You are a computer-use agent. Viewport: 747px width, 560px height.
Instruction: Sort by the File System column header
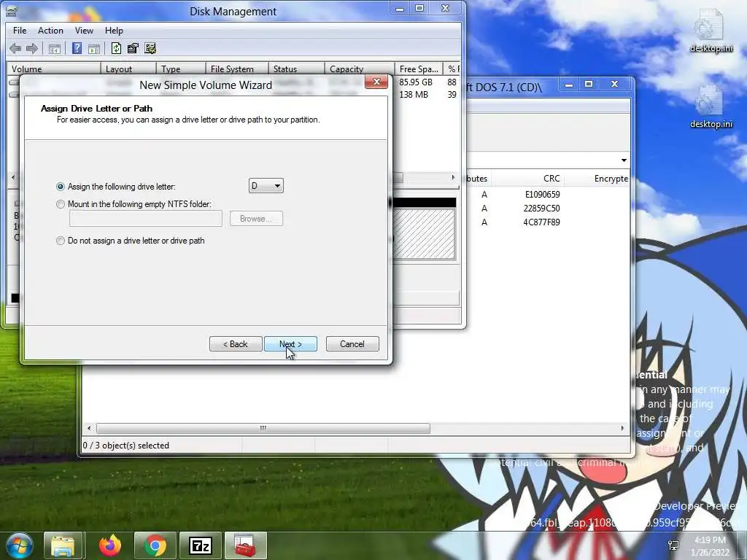point(237,69)
